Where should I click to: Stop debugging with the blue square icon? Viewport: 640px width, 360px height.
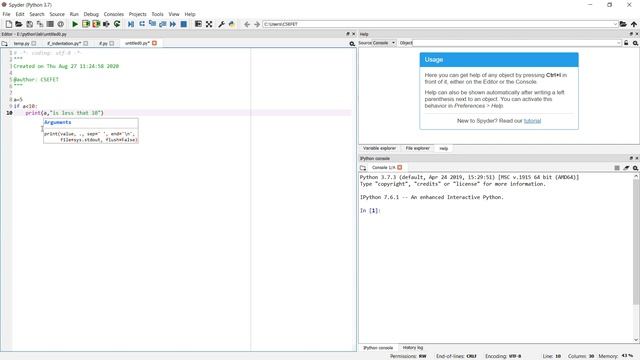(184, 24)
